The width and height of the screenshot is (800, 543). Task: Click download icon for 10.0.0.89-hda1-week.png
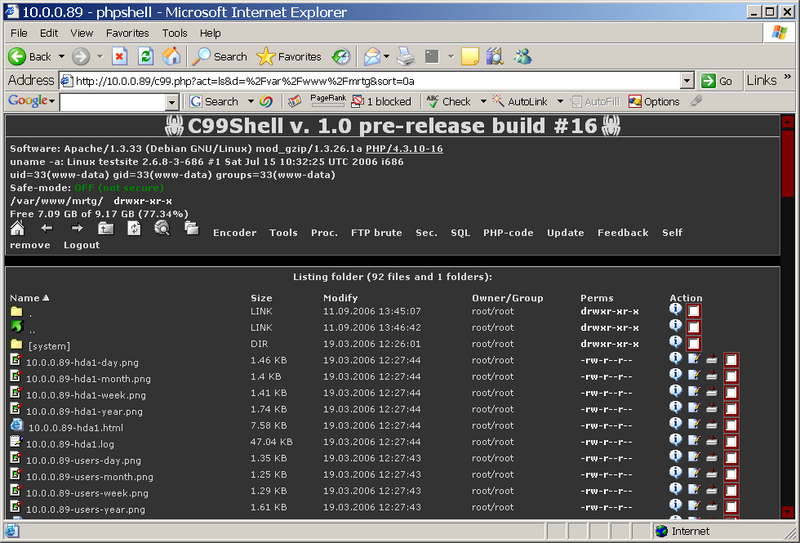click(711, 393)
